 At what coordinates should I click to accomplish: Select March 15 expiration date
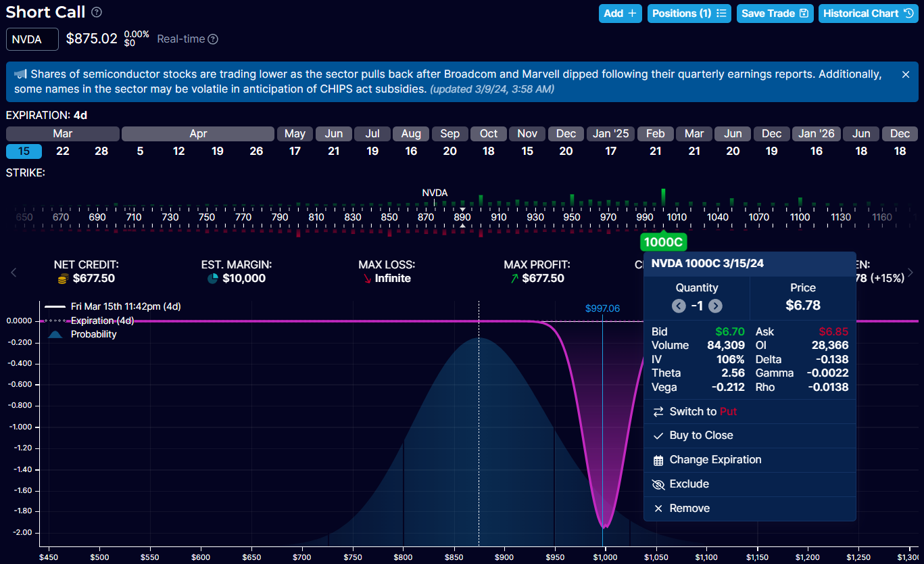click(x=24, y=151)
